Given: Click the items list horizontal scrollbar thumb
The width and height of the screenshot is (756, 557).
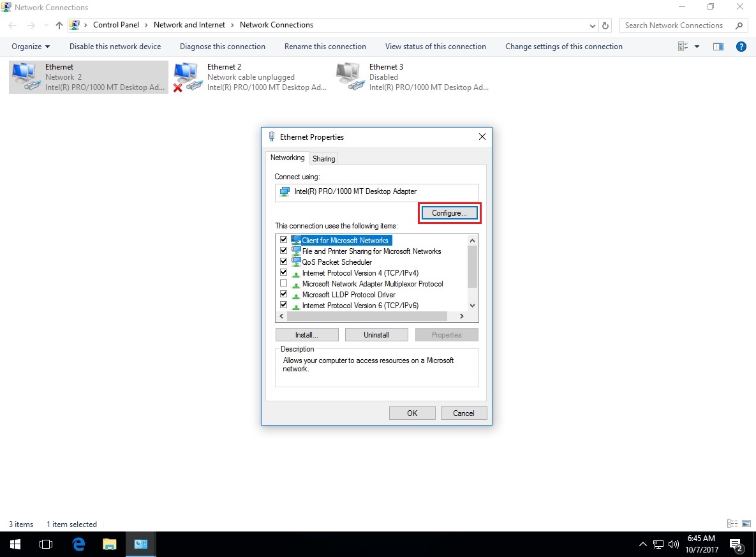Looking at the screenshot, I should point(367,316).
